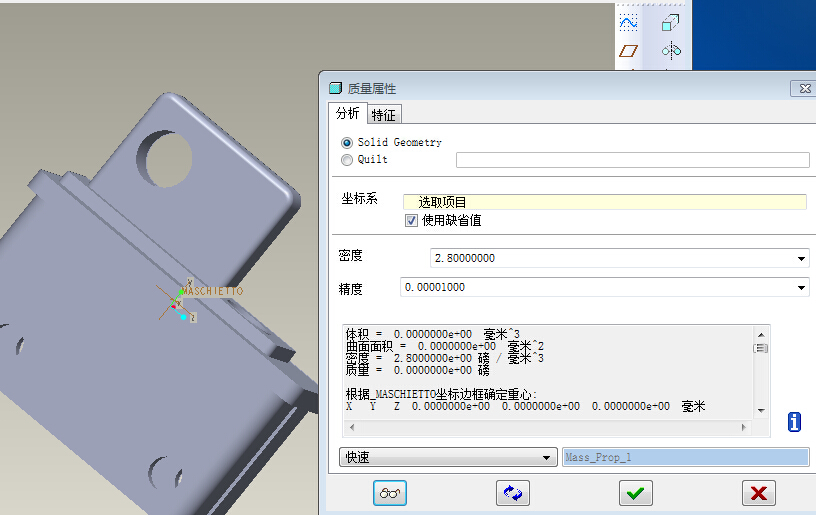Click the 曲面面积 result line

[445, 346]
